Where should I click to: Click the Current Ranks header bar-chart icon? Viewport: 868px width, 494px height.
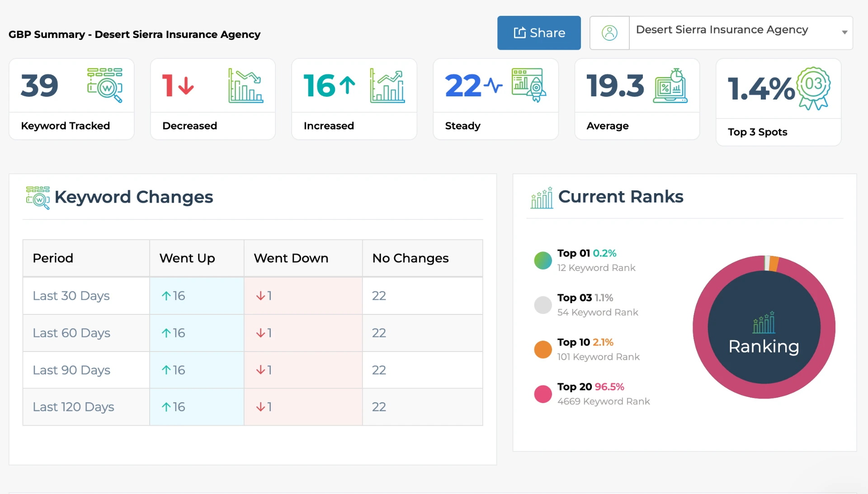click(x=542, y=198)
